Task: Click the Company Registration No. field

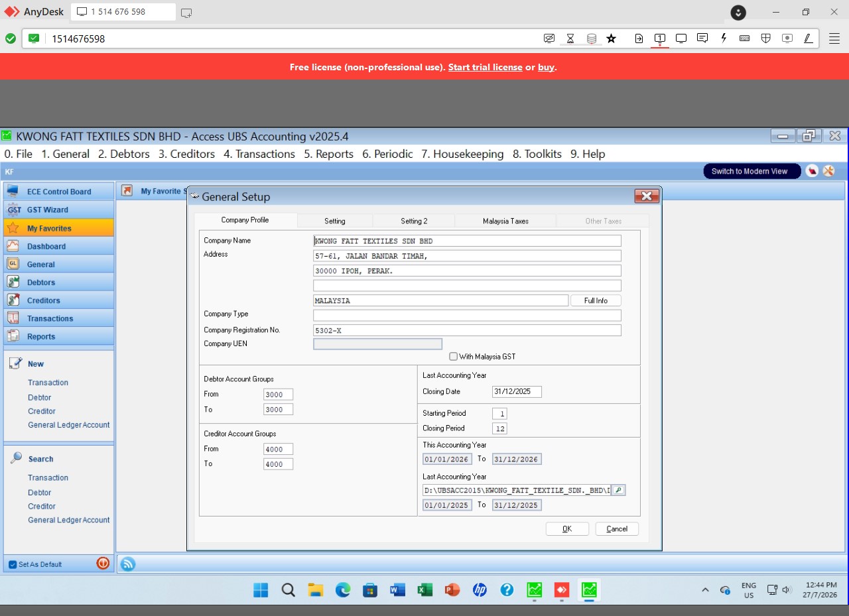Action: [467, 330]
